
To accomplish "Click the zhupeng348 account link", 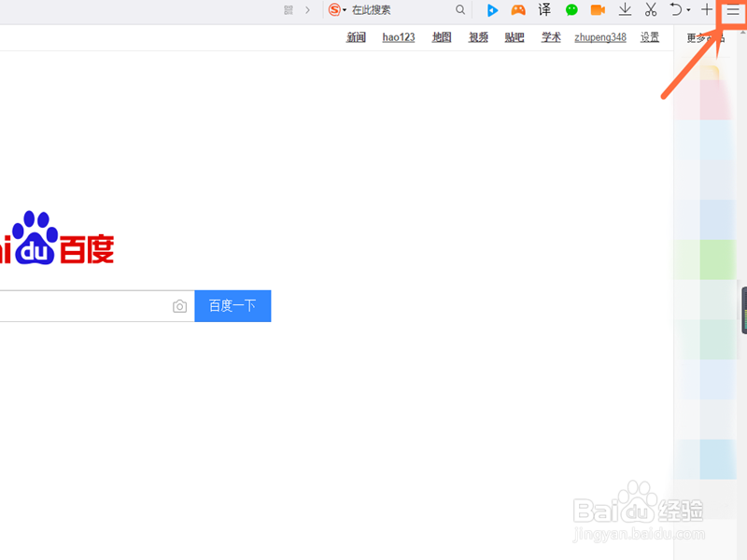I will (600, 37).
